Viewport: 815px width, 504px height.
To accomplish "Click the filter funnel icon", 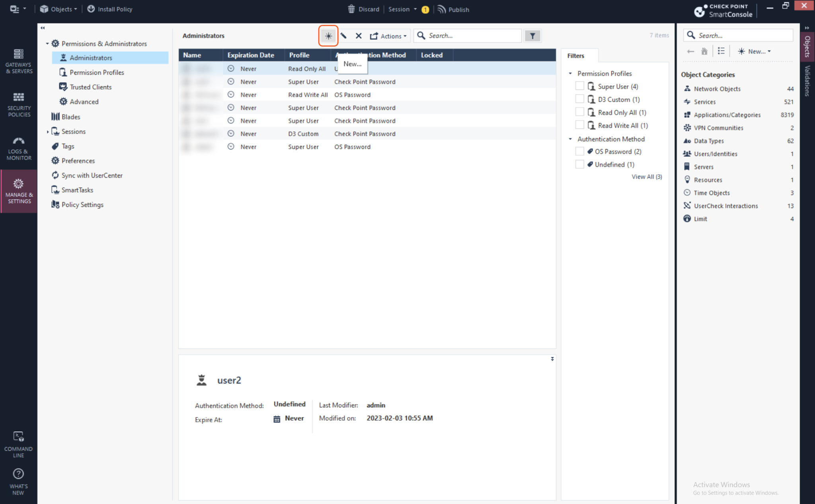I will (532, 36).
